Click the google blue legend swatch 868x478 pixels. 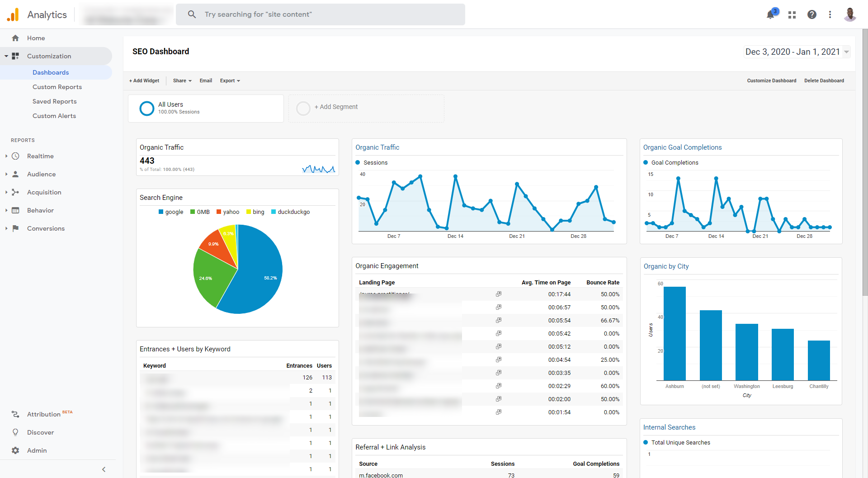161,212
